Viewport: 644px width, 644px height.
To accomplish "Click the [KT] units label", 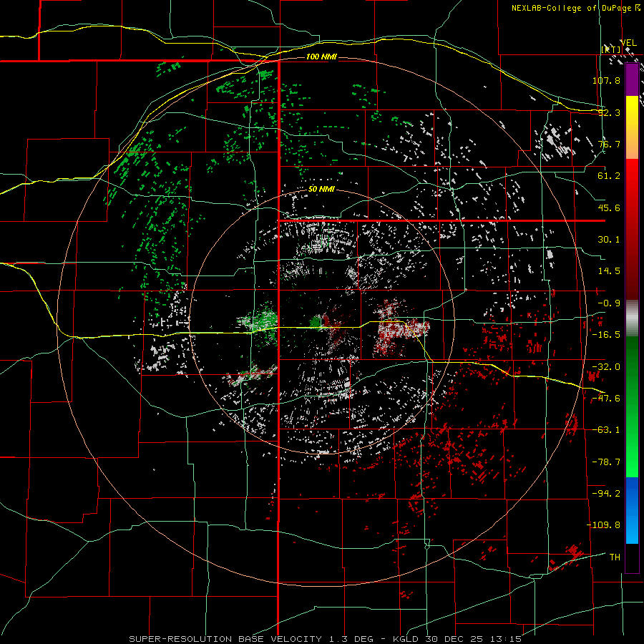I will click(x=611, y=49).
